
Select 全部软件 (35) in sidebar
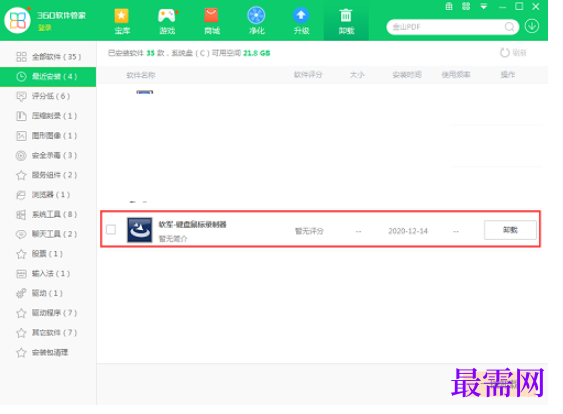(x=48, y=57)
